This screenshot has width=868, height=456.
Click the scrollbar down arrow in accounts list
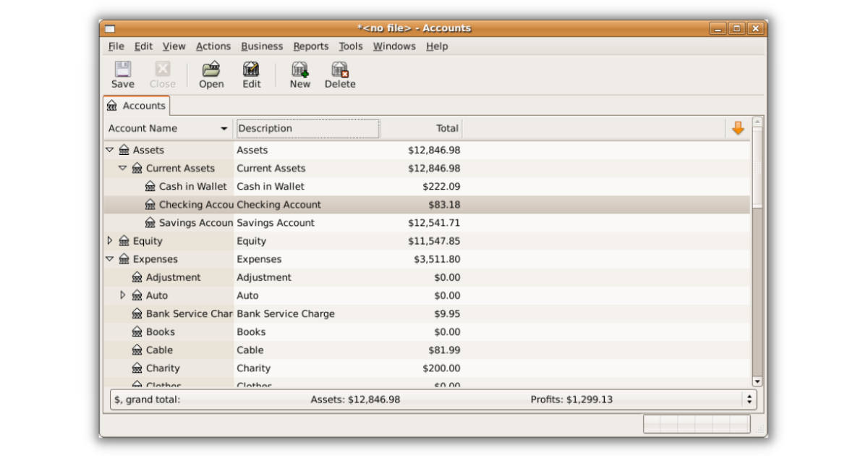tap(757, 381)
